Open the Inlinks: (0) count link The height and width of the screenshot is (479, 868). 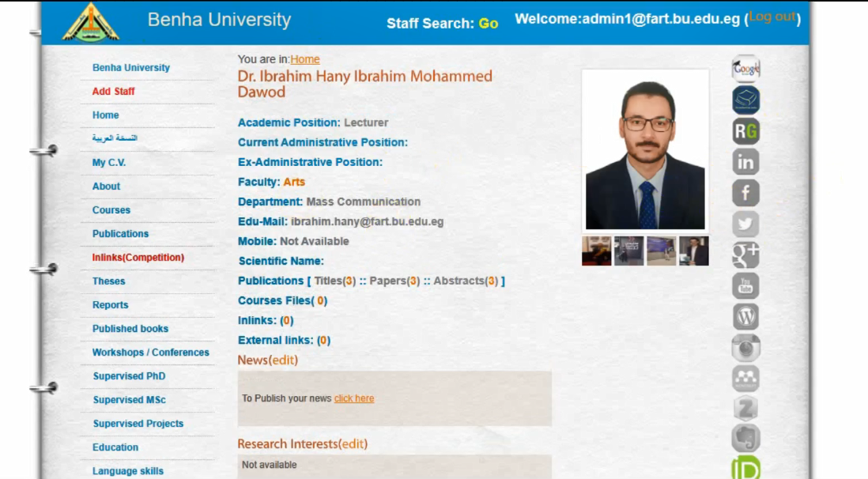pos(266,321)
